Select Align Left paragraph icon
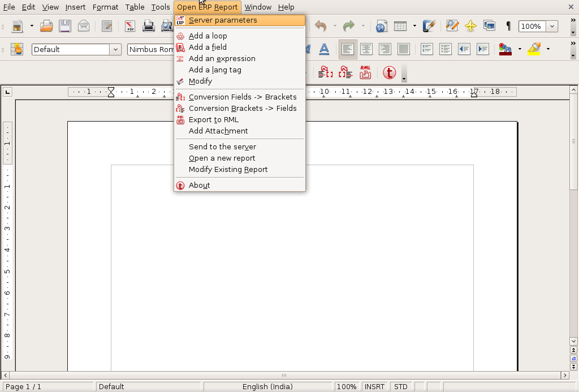Screen dimensions: 579x392 coord(348,49)
